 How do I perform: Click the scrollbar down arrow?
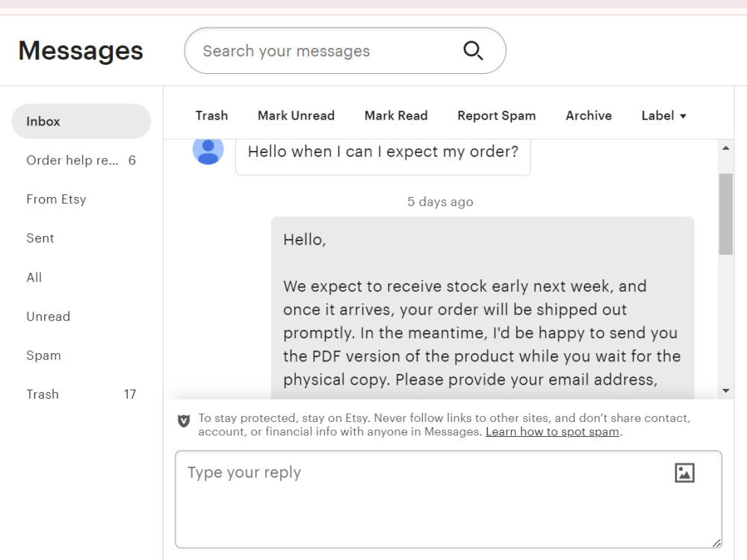click(x=725, y=391)
